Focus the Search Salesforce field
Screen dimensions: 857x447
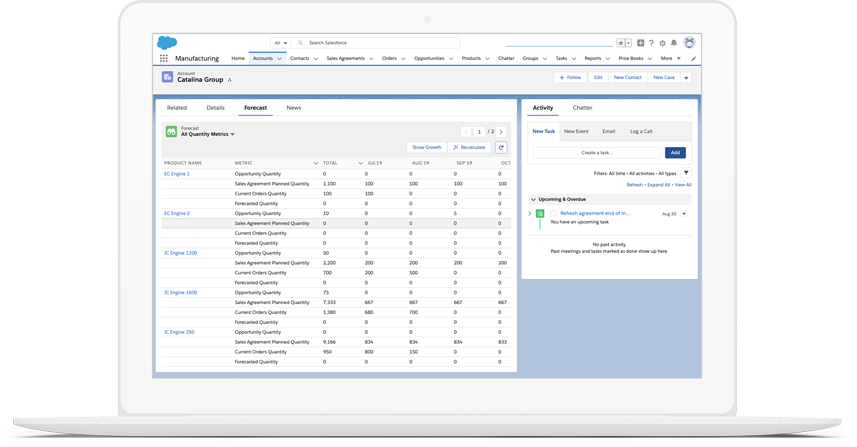(x=376, y=43)
